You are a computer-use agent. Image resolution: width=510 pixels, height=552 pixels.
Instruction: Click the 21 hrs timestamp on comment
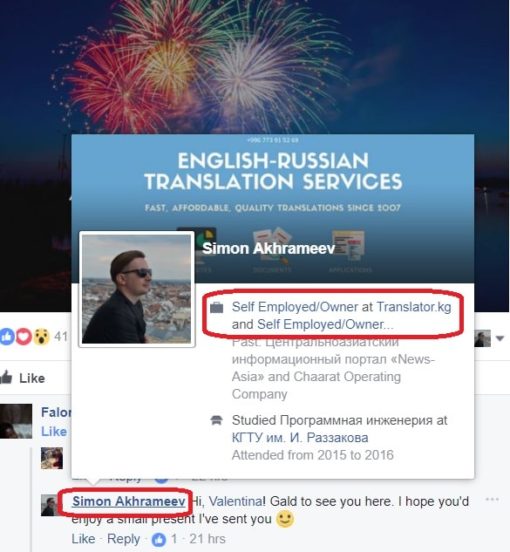click(207, 539)
